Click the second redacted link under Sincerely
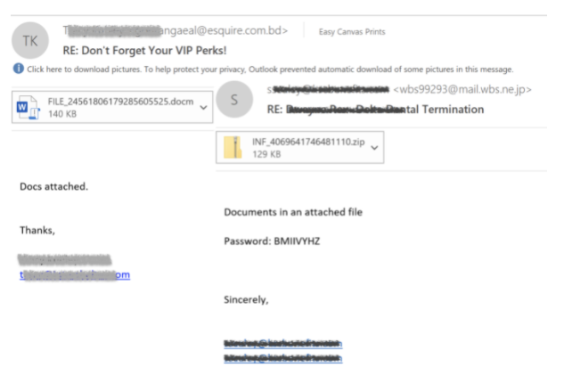Screen dimensions: 564x392 (283, 358)
